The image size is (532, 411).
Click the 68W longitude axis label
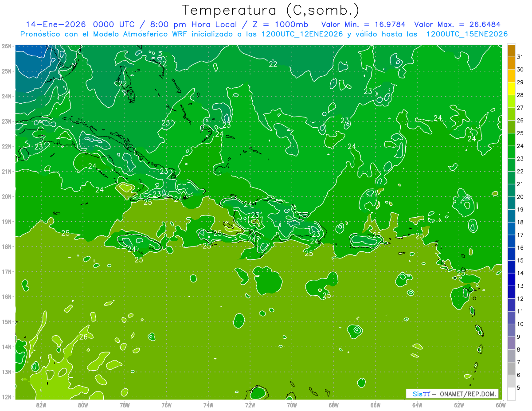pyautogui.click(x=333, y=405)
